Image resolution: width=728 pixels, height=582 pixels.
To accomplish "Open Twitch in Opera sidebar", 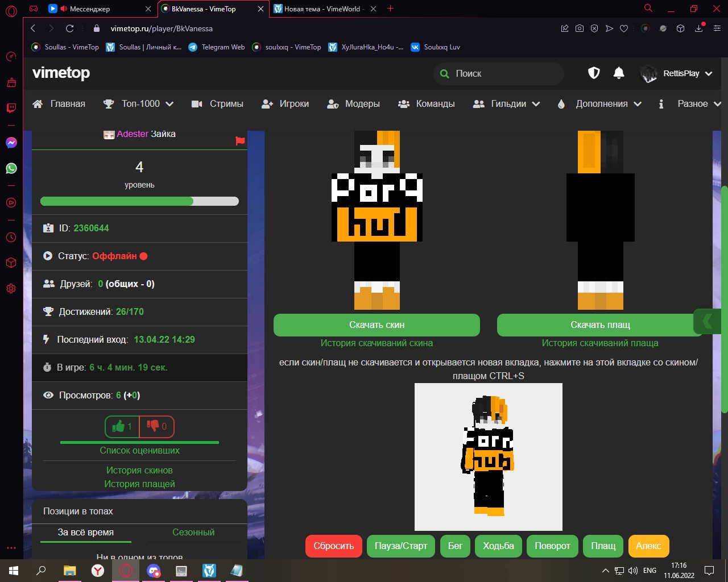I will (11, 108).
